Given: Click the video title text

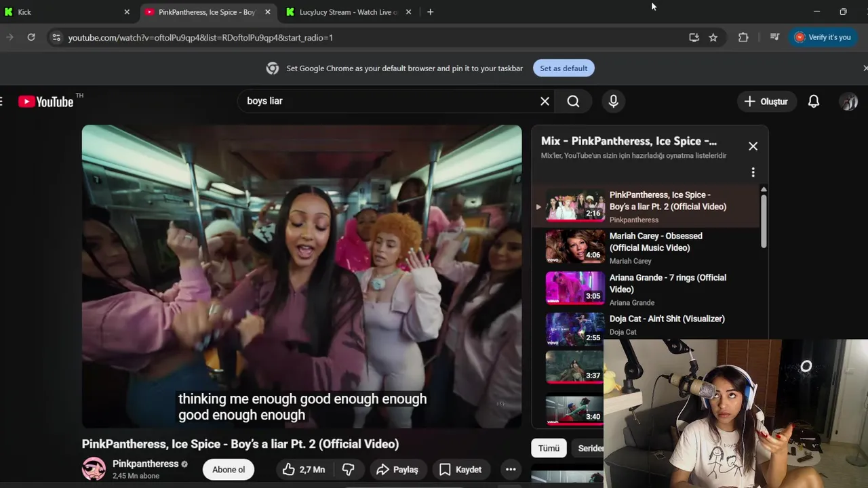Looking at the screenshot, I should (240, 444).
